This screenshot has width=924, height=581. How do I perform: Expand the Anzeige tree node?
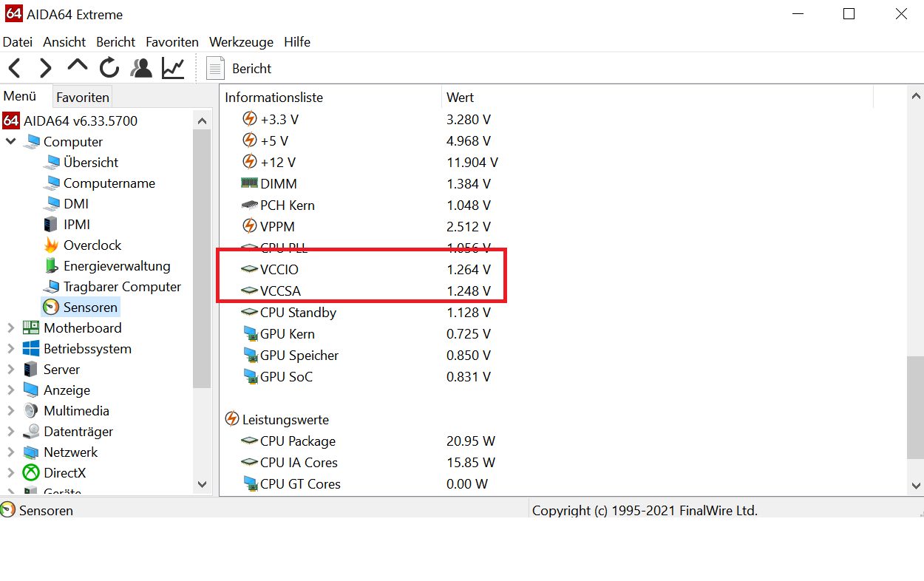click(x=11, y=390)
